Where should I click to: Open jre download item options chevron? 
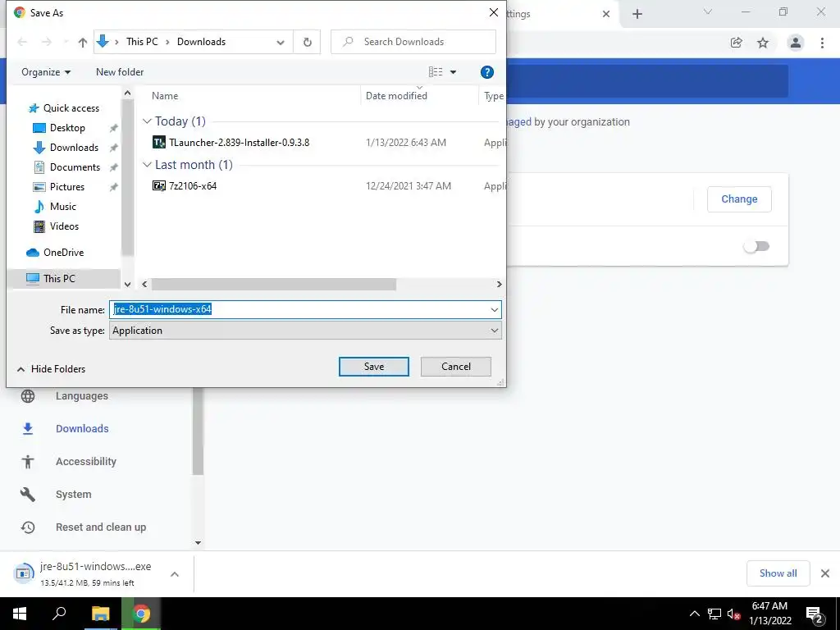[x=175, y=574]
